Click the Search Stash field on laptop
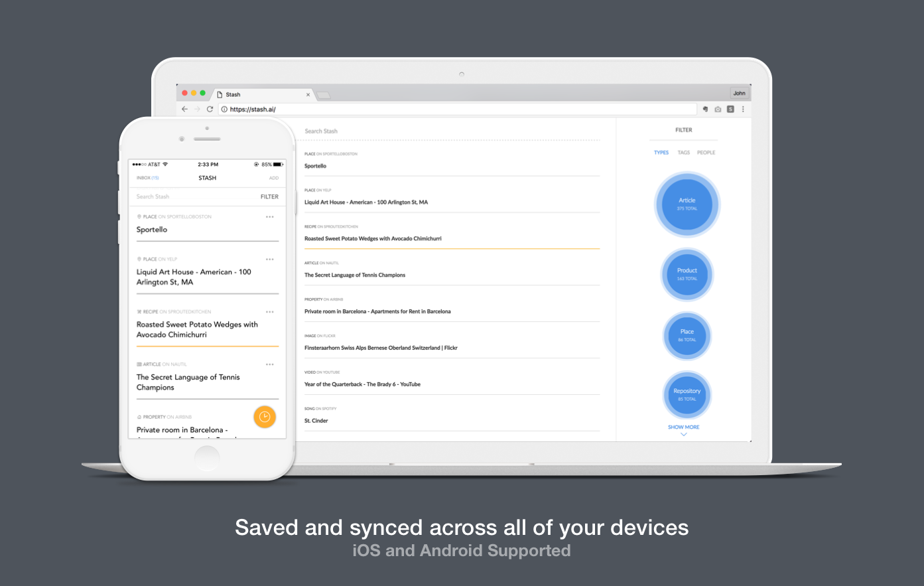 [x=451, y=131]
